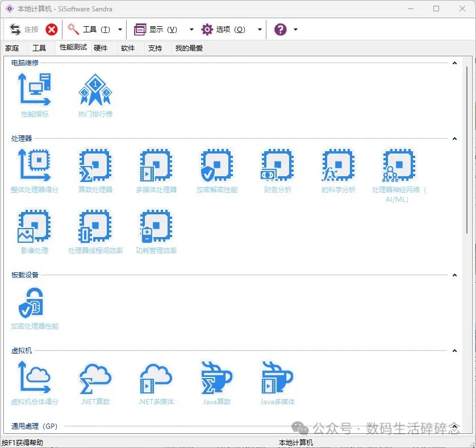Viewport: 476px width, 448px height.
Task: Open the 热门排行榜 ranking icon
Action: [x=95, y=95]
